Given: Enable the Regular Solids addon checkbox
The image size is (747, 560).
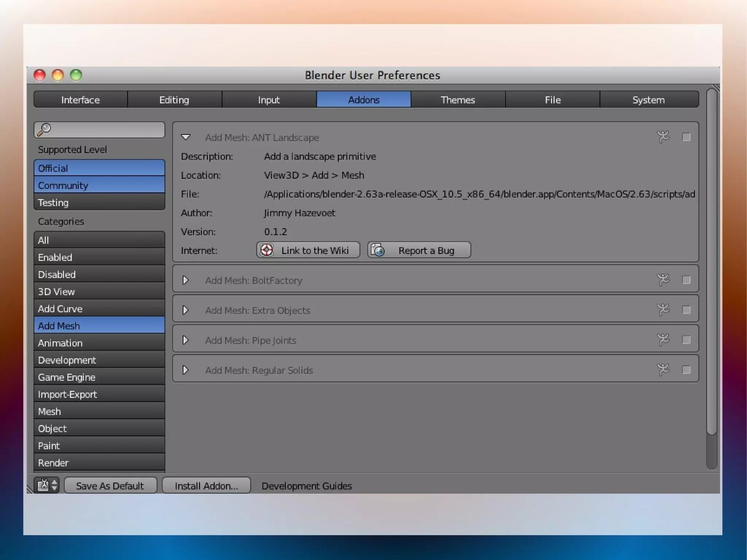Looking at the screenshot, I should pyautogui.click(x=686, y=370).
